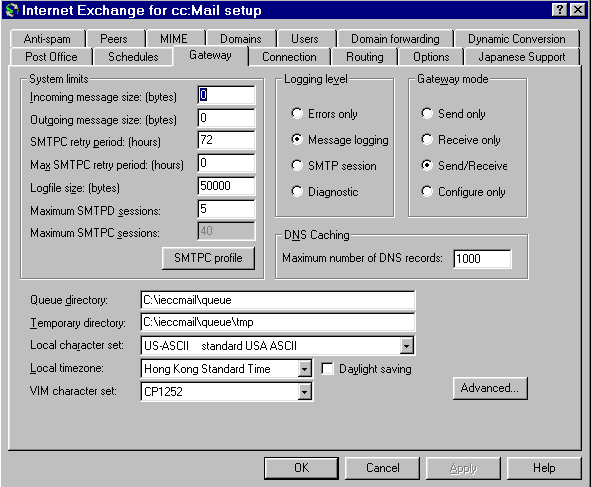This screenshot has height=487, width=591.
Task: Open the Advanced... settings button
Action: (490, 388)
